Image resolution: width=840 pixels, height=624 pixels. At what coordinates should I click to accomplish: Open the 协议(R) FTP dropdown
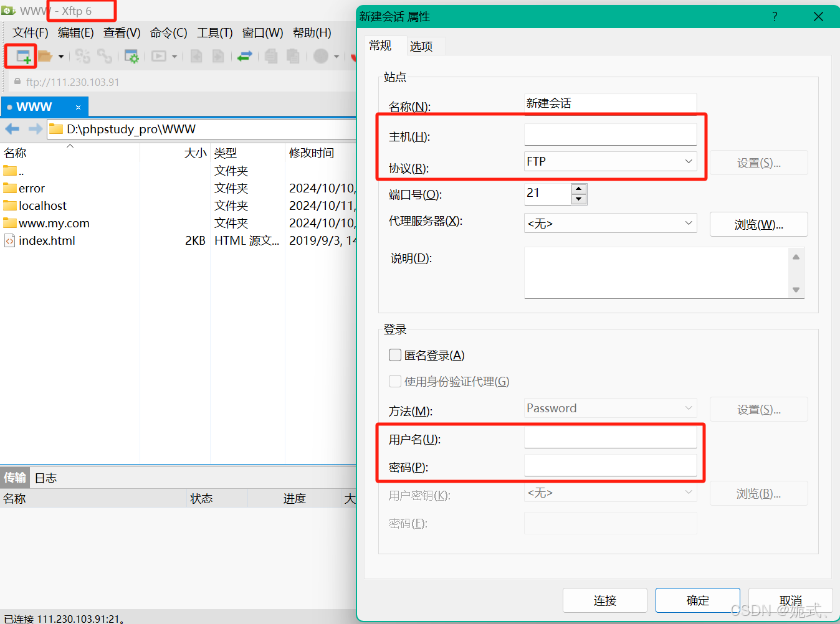coord(610,161)
